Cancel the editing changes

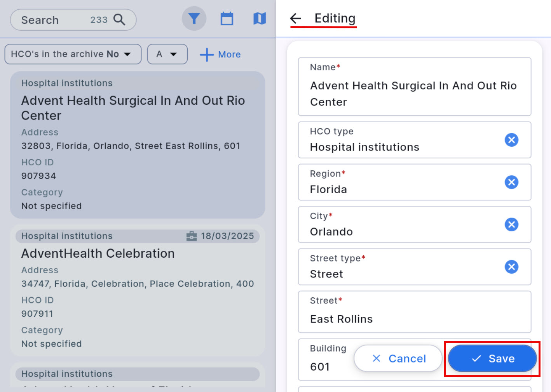(398, 358)
